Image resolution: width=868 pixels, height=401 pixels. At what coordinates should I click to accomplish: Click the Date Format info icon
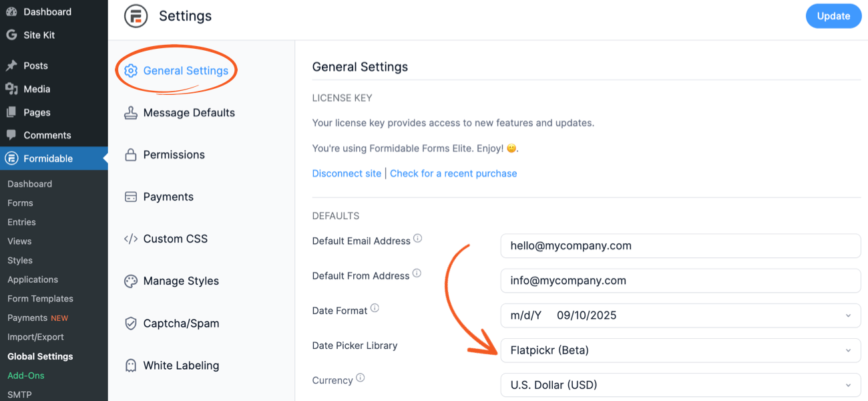click(375, 307)
